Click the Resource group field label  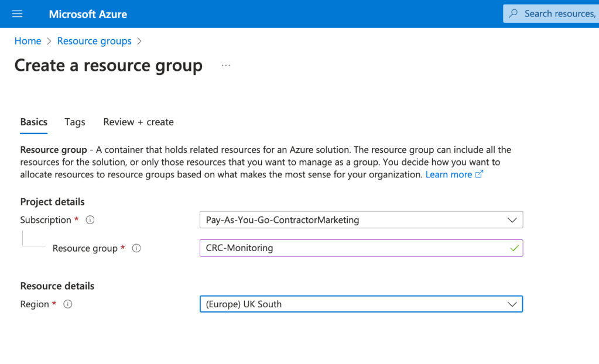coord(85,248)
